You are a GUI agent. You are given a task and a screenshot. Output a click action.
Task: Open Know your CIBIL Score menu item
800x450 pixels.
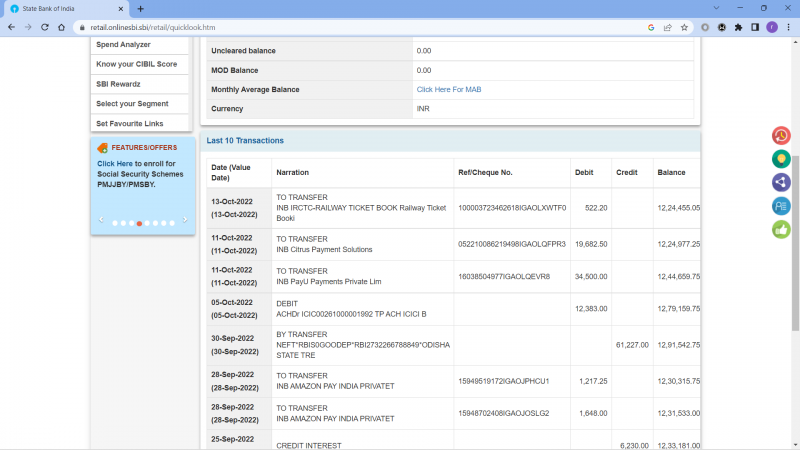(x=136, y=64)
